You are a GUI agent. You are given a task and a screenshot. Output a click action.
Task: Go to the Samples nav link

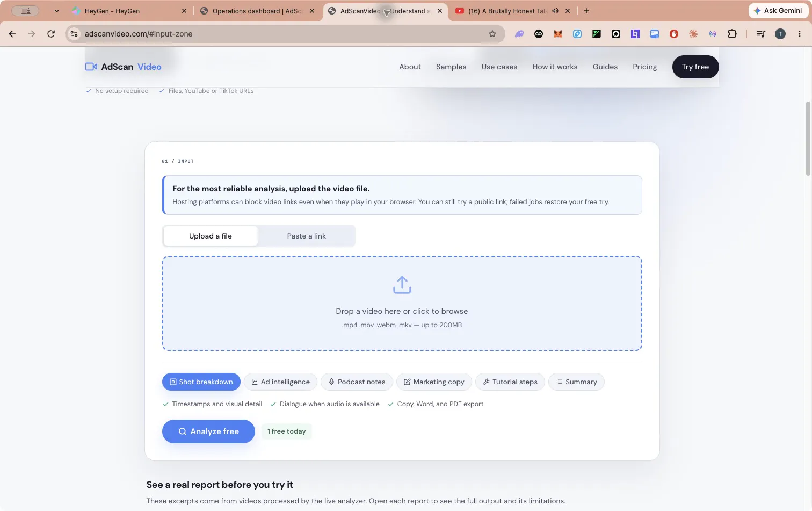pos(451,67)
